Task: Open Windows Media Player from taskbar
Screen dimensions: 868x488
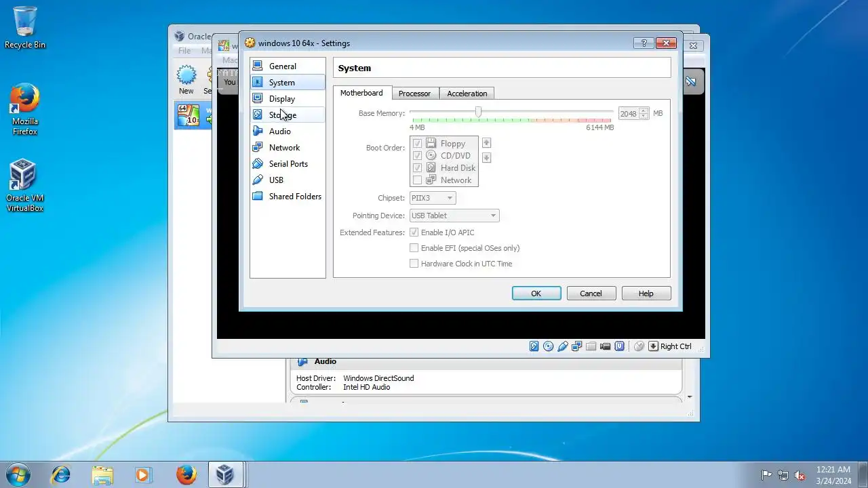Action: 143,474
